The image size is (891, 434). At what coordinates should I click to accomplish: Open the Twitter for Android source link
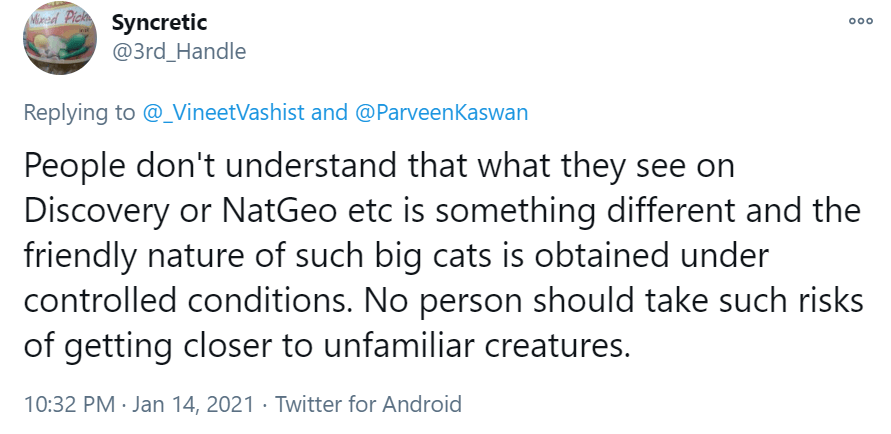point(368,405)
